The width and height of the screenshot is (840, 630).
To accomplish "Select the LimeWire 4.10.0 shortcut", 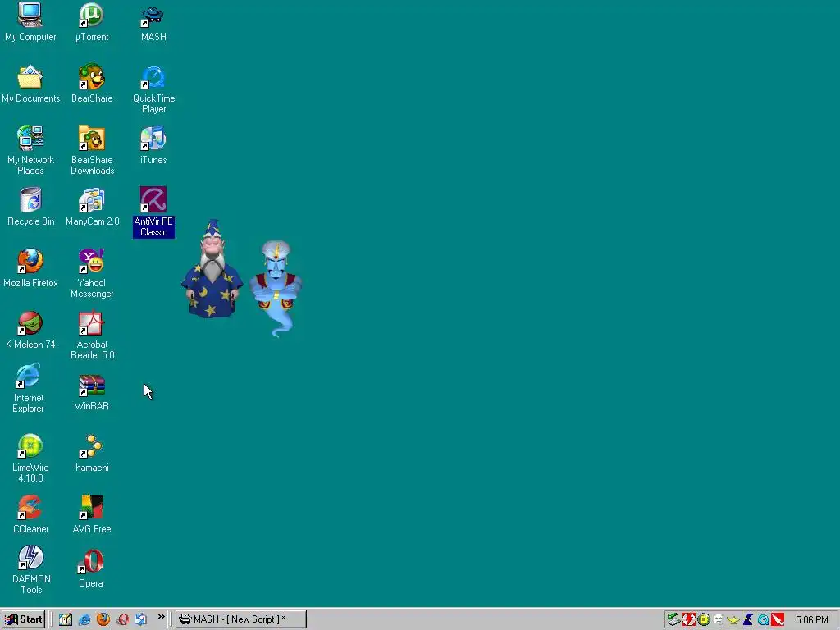I will [x=30, y=459].
